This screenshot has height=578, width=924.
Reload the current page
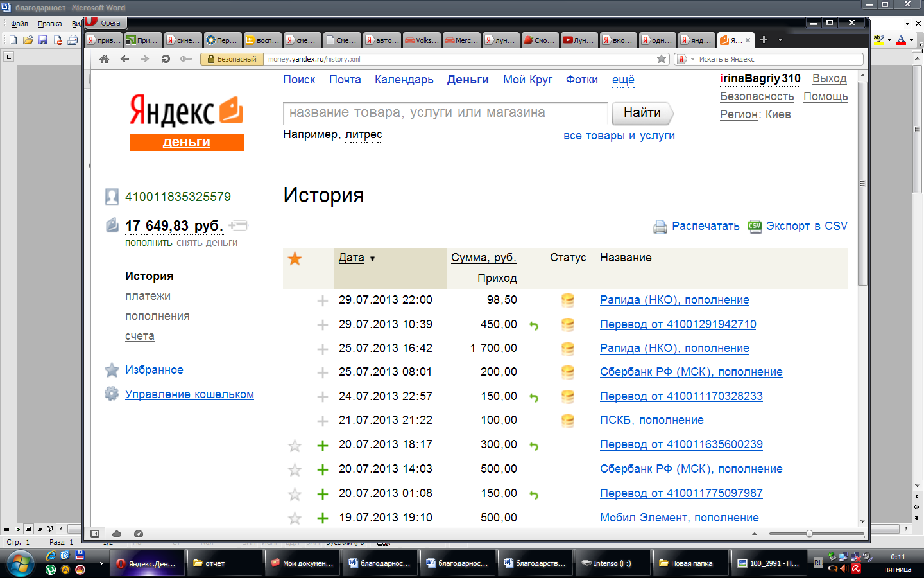(x=166, y=59)
